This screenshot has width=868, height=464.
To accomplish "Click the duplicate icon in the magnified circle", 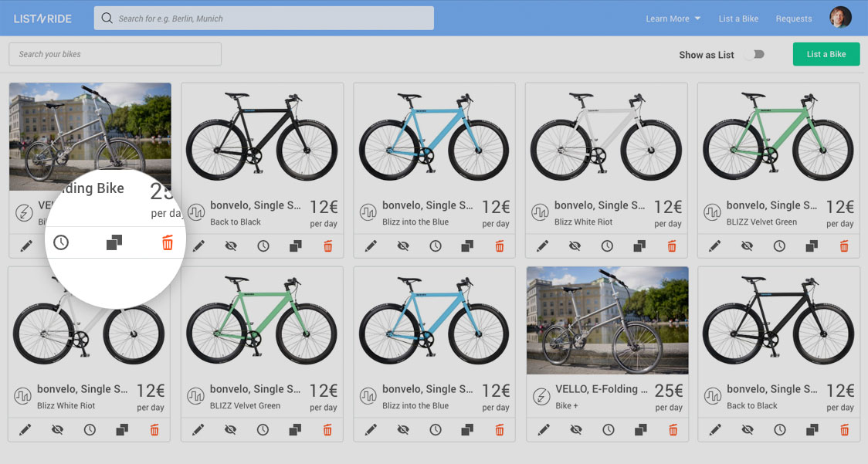I will click(114, 243).
